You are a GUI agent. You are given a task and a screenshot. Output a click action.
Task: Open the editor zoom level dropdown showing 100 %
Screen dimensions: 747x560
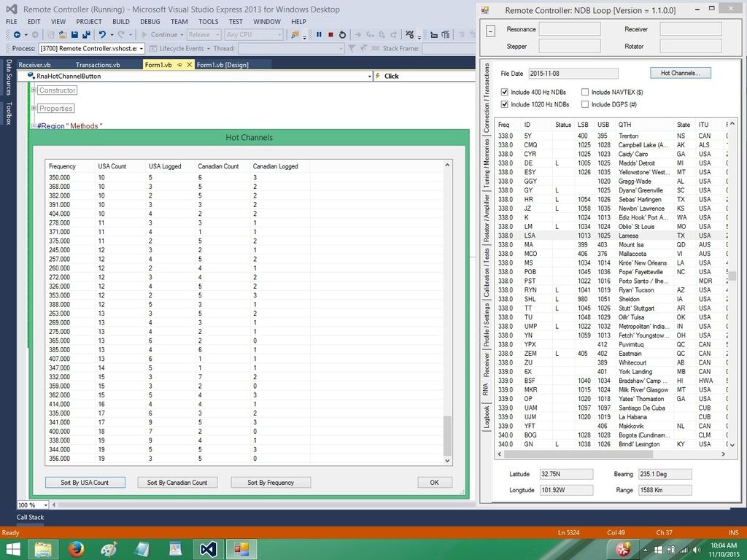click(46, 505)
